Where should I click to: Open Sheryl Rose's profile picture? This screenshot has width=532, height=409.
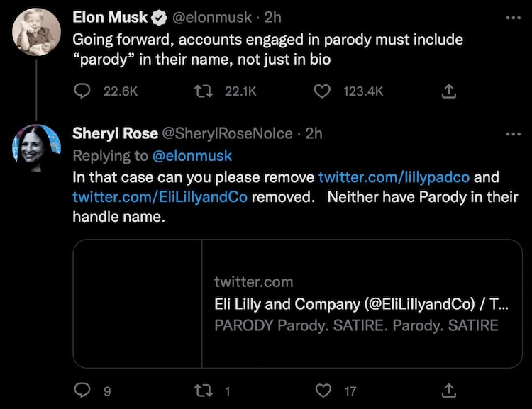[36, 148]
